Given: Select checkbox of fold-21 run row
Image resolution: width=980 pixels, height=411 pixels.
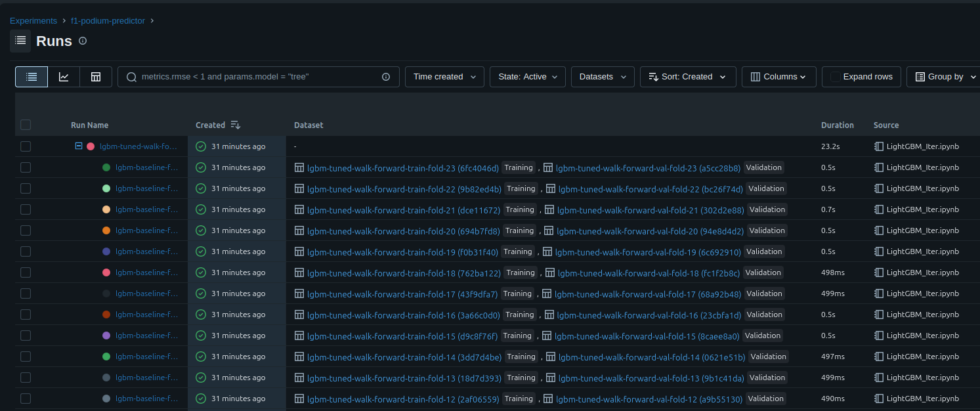Looking at the screenshot, I should click(26, 209).
